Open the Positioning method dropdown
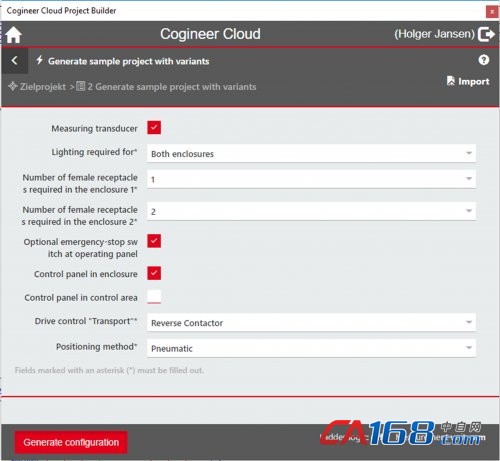The width and height of the screenshot is (500, 461). coord(311,348)
